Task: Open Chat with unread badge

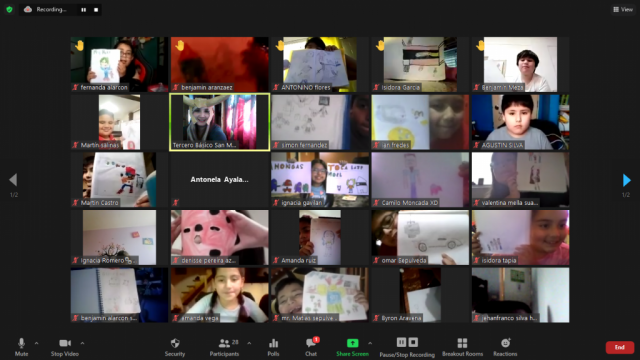Action: coord(311,347)
